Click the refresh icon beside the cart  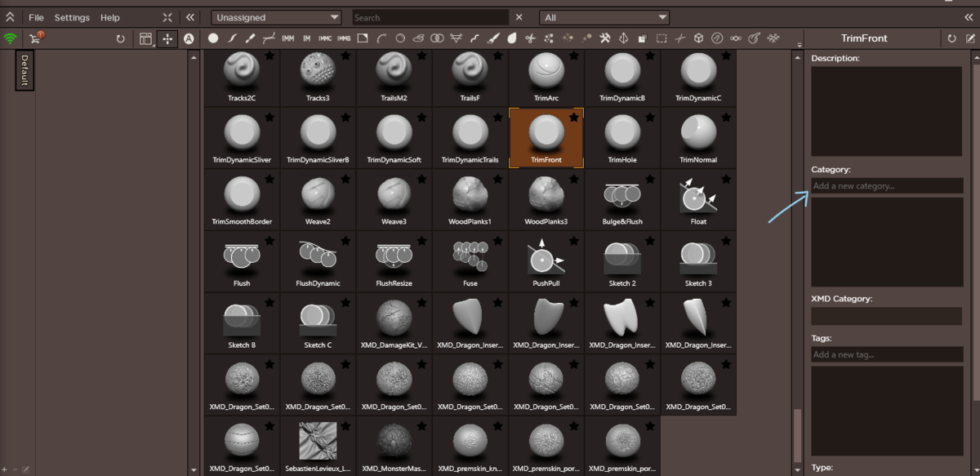(121, 38)
